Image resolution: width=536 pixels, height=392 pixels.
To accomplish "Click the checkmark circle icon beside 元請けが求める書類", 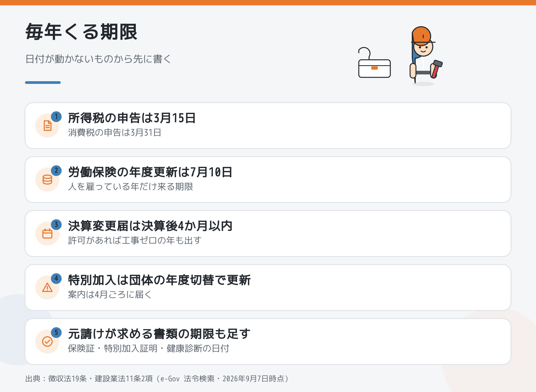I will tap(47, 341).
